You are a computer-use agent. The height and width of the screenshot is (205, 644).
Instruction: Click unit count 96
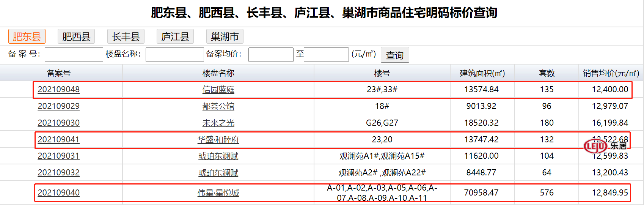pyautogui.click(x=547, y=106)
